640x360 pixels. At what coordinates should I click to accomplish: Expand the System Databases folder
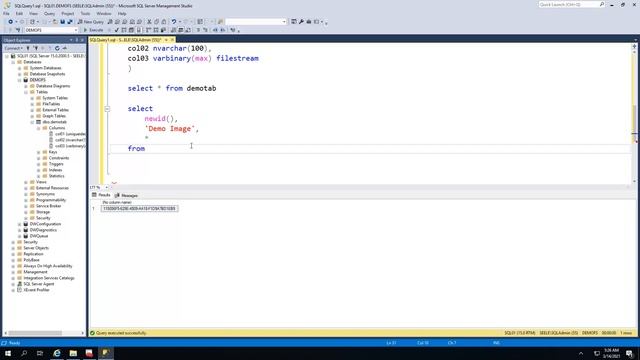(x=20, y=68)
